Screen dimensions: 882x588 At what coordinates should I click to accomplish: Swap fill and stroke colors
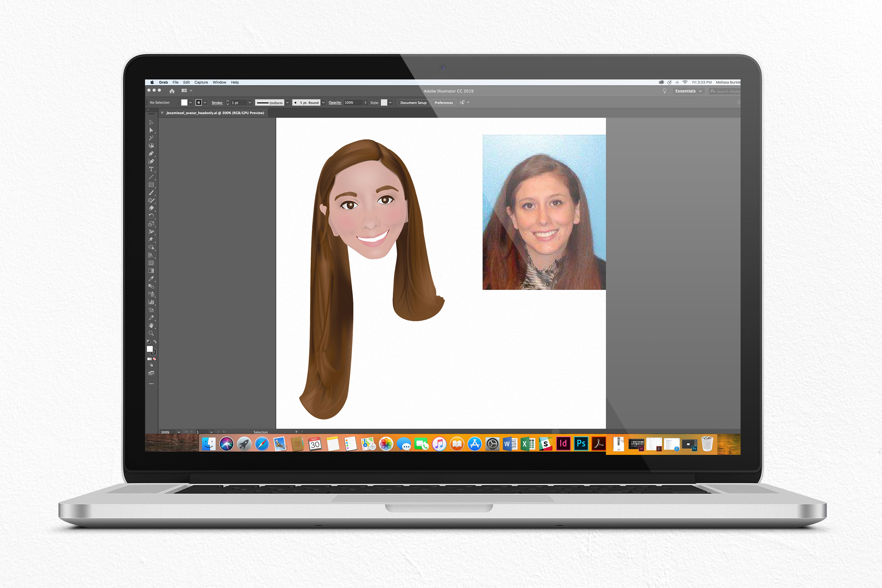155,342
